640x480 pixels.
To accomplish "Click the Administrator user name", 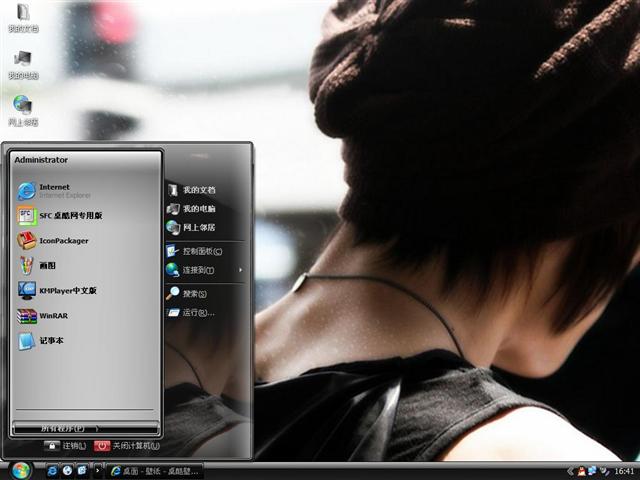I will [41, 160].
